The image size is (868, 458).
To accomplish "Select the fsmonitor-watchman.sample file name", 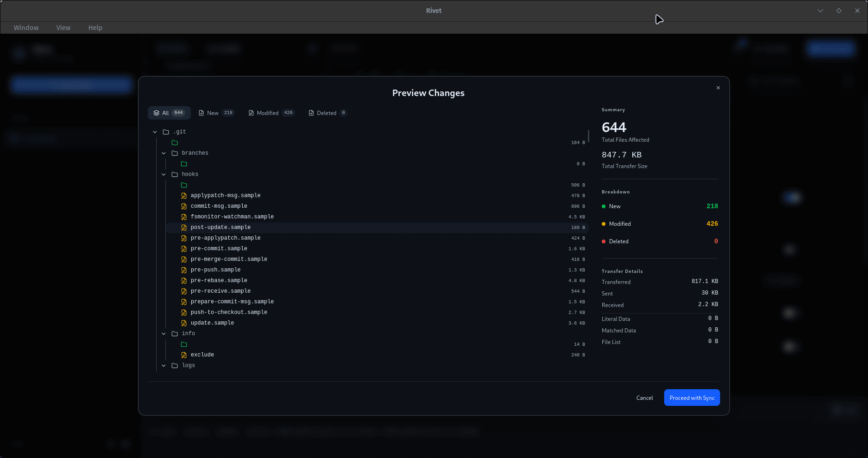I will [x=232, y=217].
